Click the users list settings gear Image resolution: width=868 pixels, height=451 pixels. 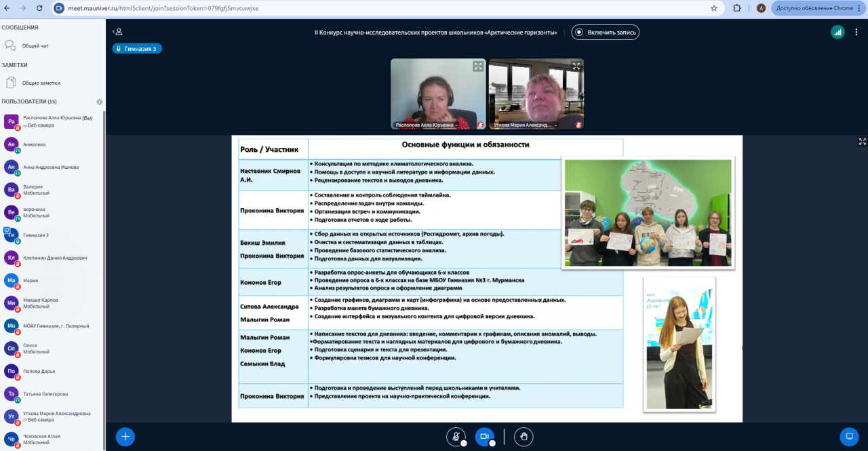point(100,102)
